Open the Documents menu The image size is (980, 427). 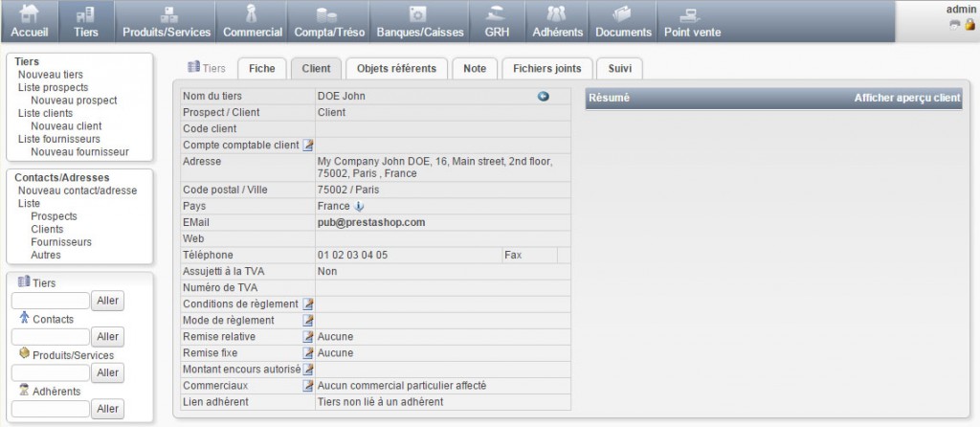click(x=623, y=22)
